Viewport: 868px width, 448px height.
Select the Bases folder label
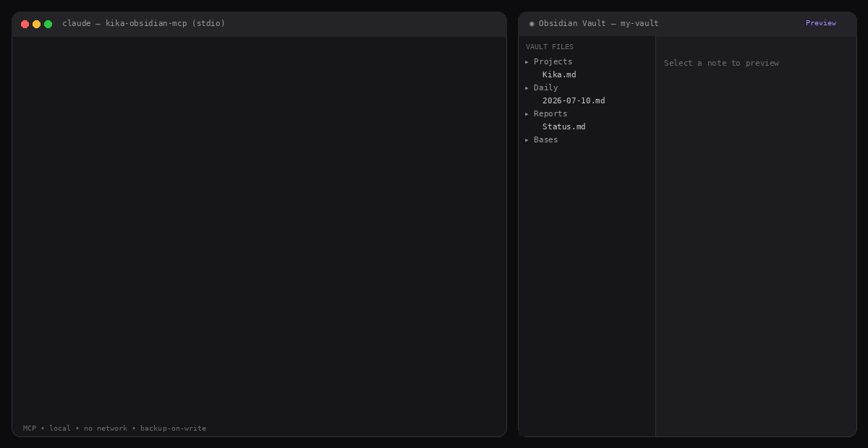click(x=545, y=139)
